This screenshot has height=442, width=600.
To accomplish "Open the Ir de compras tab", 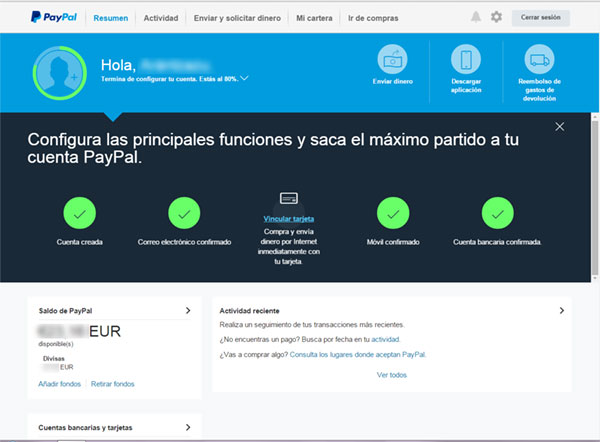I will 373,18.
